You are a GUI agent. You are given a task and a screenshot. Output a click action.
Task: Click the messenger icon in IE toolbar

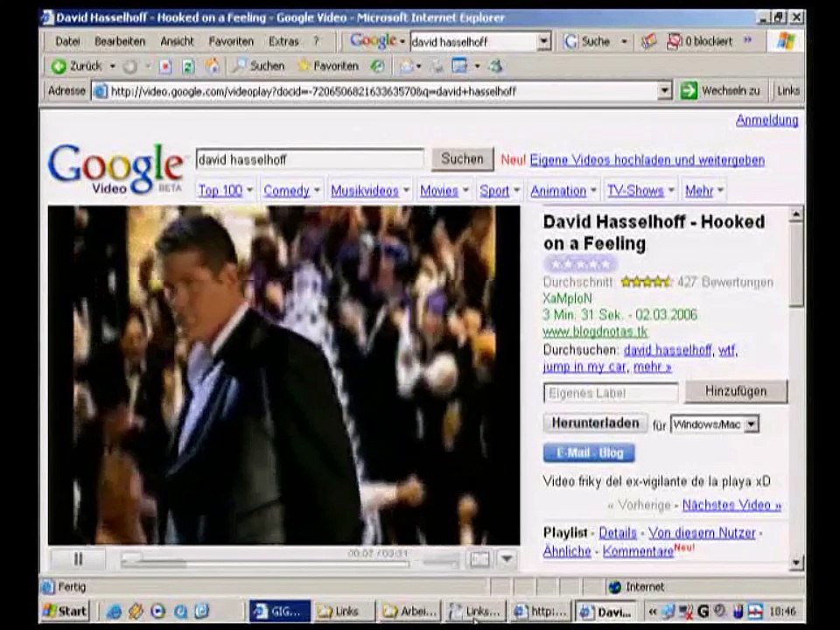pyautogui.click(x=497, y=66)
